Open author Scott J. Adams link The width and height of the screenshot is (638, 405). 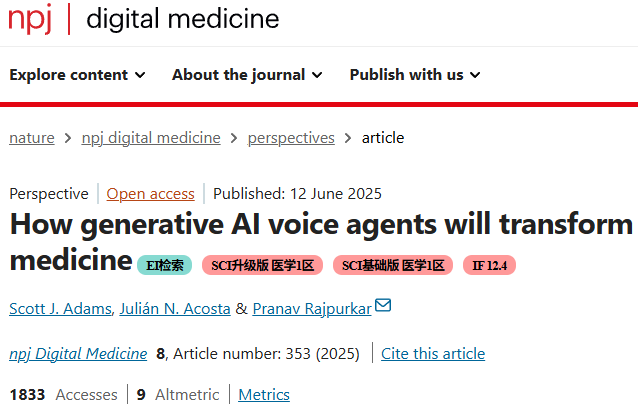60,309
